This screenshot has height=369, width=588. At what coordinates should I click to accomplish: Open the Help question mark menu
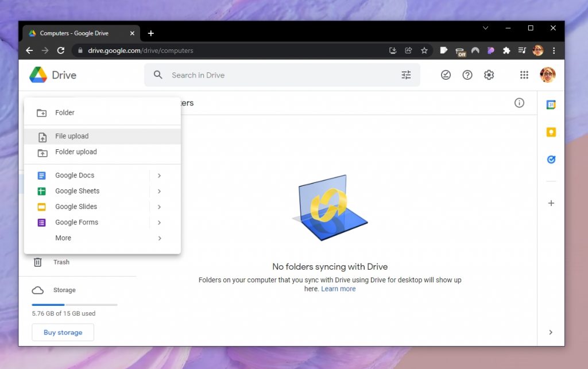467,75
